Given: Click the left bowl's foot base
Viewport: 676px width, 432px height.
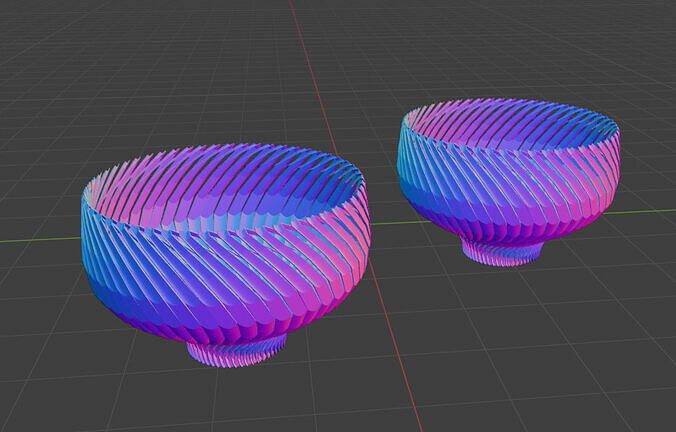Looking at the screenshot, I should 237,351.
